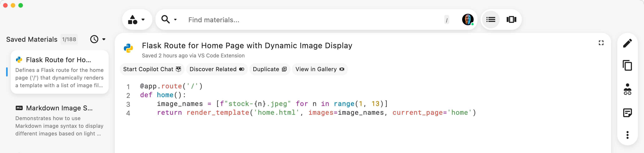This screenshot has width=644, height=153.
Task: Click View in Gallery button
Action: [320, 69]
